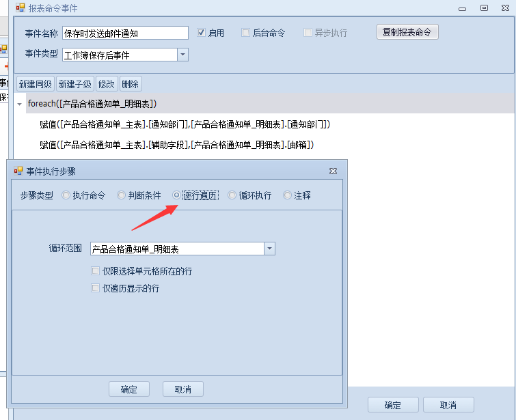Enable 仅限选择单元格所在的行 checkbox
This screenshot has width=516, height=420.
96,271
